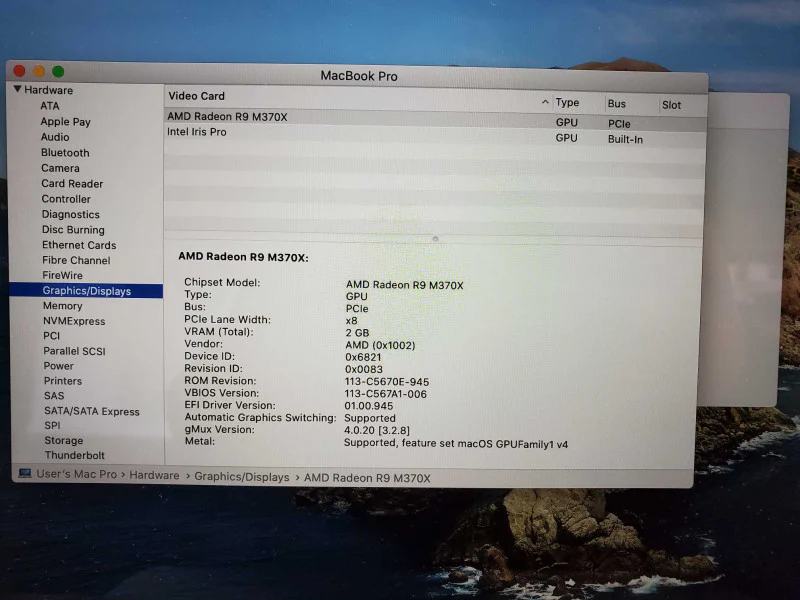800x600 pixels.
Task: Click VBIOS Version value 113-C567A1-006
Action: [385, 394]
